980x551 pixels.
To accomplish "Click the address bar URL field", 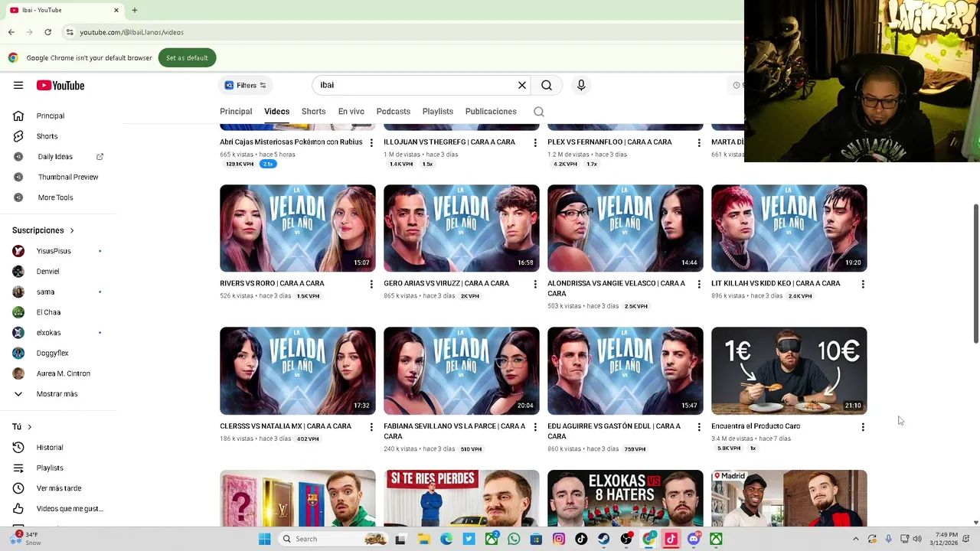I will coord(398,32).
